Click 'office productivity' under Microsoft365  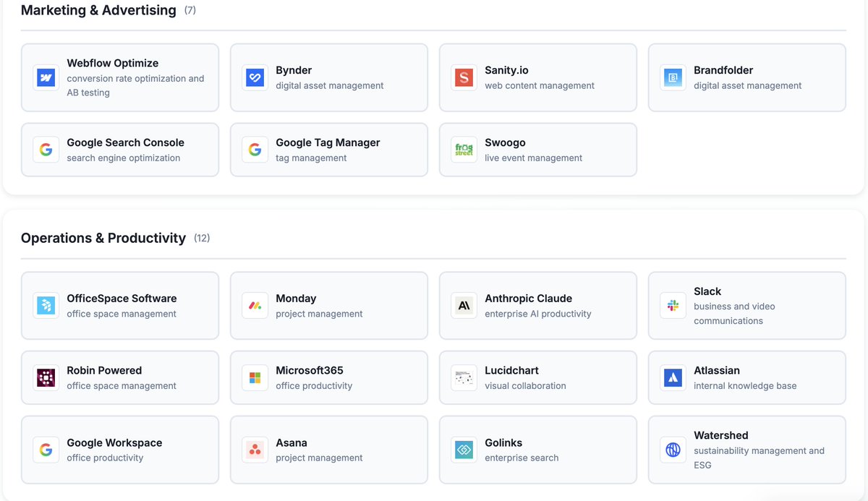click(x=314, y=385)
